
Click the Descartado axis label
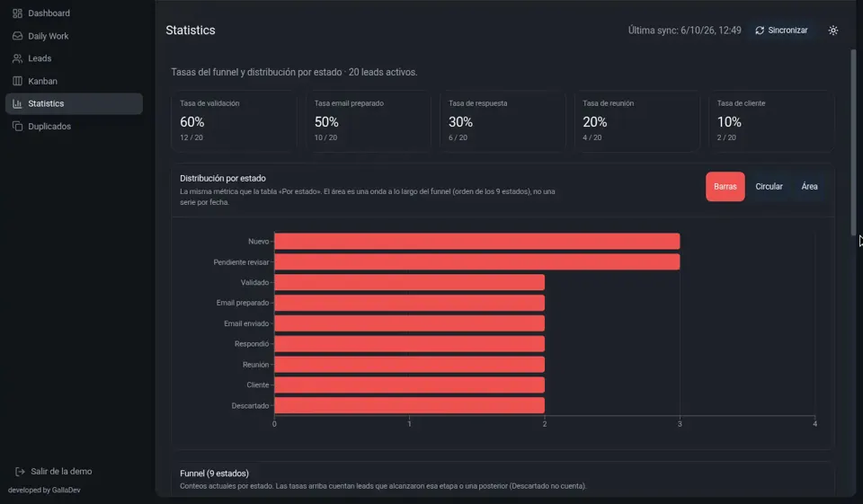250,406
